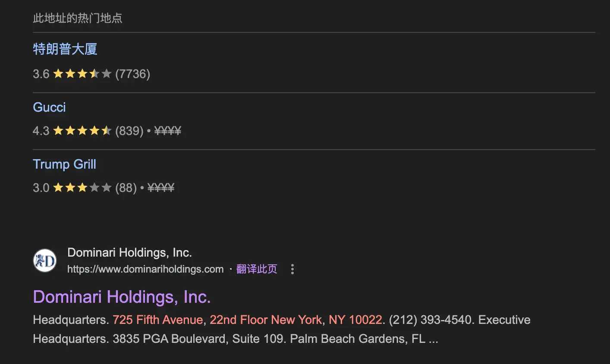Click the Dominari Holdings site name above the URL
The height and width of the screenshot is (364, 610).
129,252
